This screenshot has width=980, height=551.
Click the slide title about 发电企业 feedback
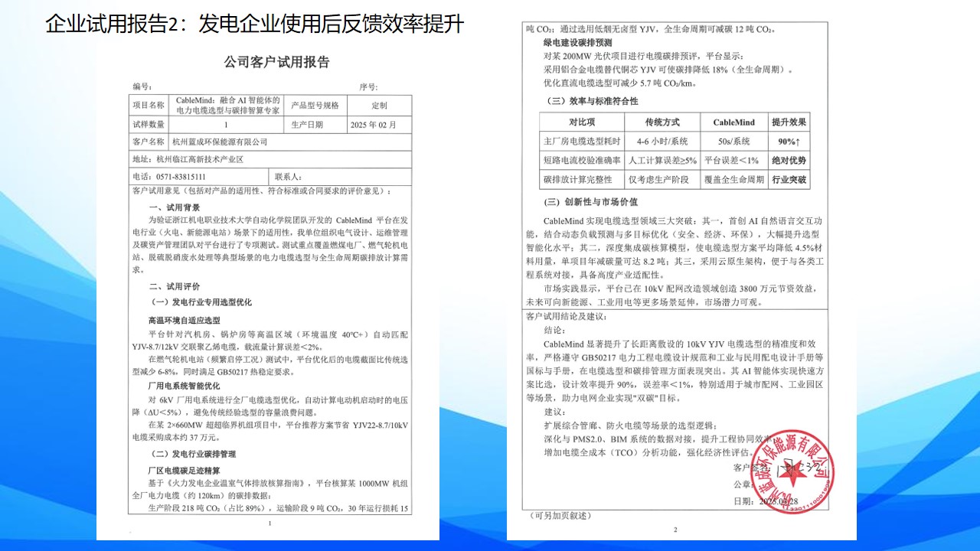coord(255,24)
